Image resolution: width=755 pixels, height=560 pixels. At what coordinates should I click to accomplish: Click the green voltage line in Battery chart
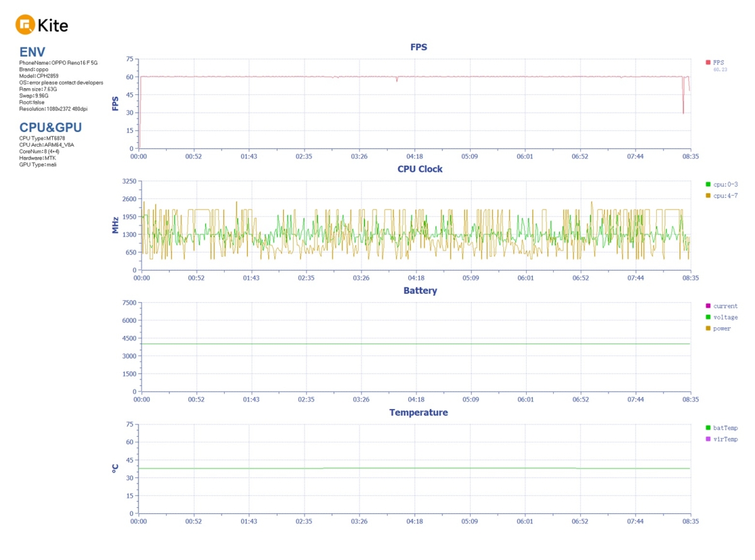tap(415, 344)
